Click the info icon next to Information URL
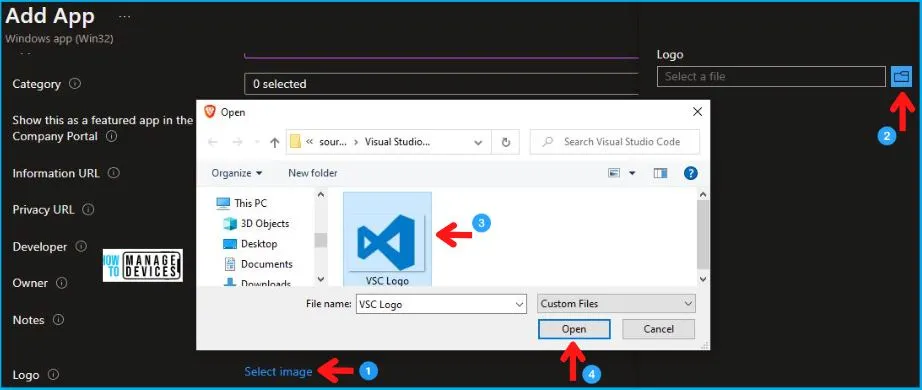The width and height of the screenshot is (922, 390). pos(114,173)
